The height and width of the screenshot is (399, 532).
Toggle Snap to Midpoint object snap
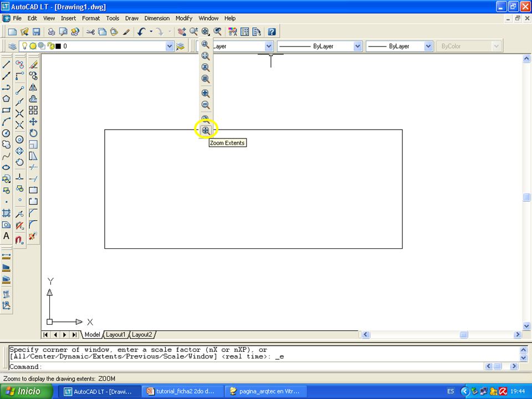(20, 101)
